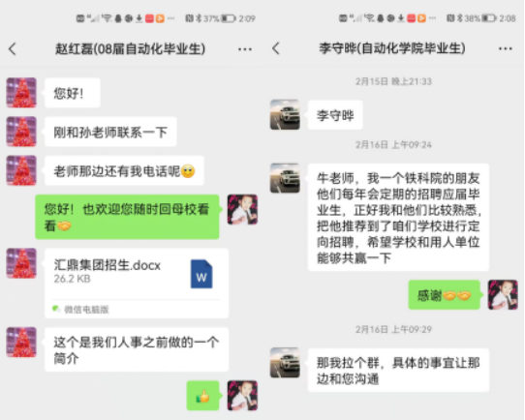Tap own avatar beside thumbs-up message

(242, 396)
